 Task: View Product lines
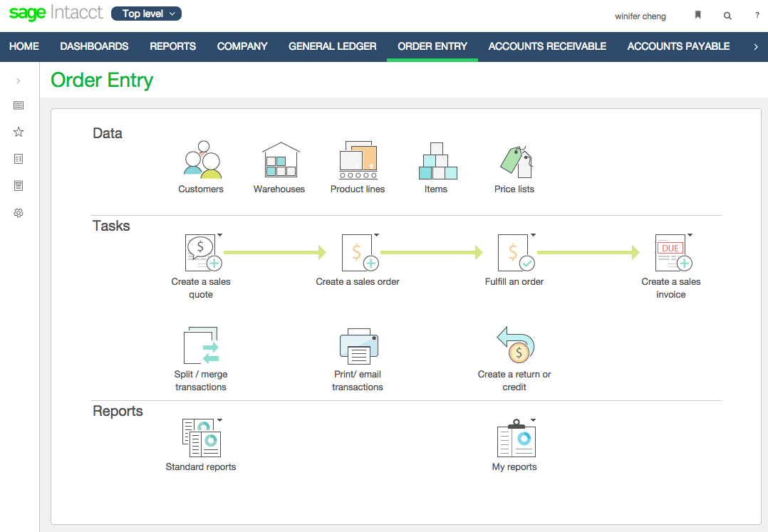click(357, 162)
